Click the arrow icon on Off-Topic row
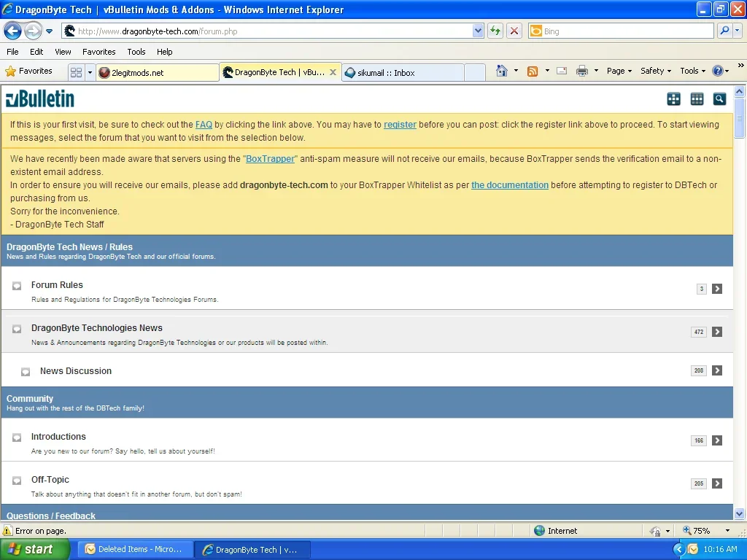747x560 pixels. coord(717,483)
